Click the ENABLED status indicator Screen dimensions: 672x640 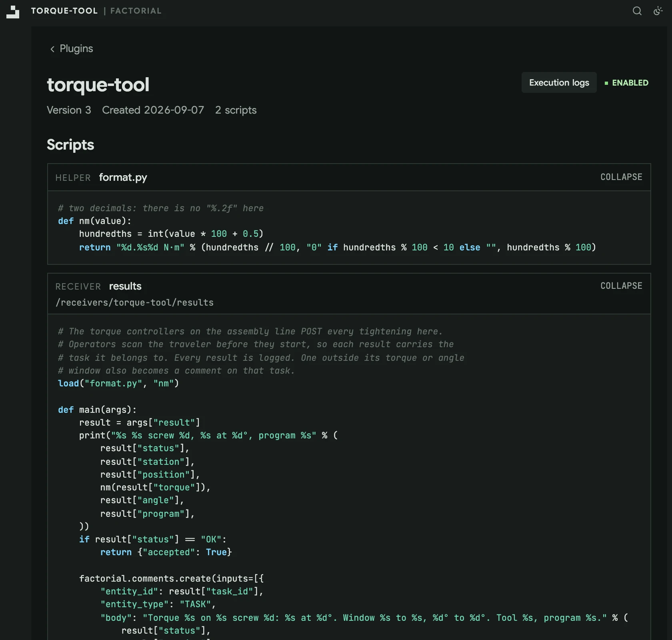(626, 83)
